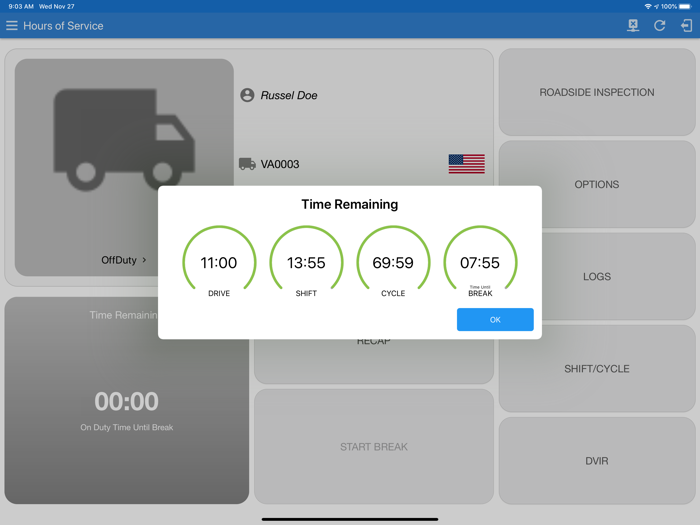Screen dimensions: 700x525
Task: Select the US flag icon
Action: (466, 164)
